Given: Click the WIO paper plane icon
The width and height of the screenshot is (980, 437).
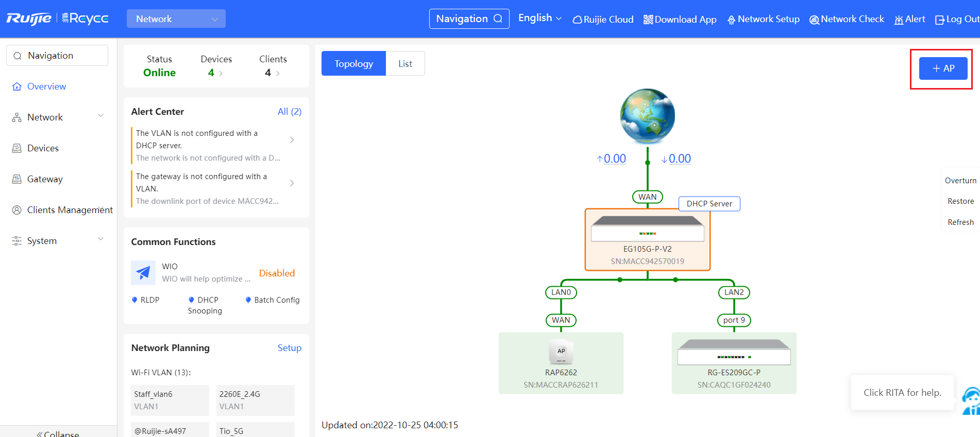Looking at the screenshot, I should click(x=143, y=273).
